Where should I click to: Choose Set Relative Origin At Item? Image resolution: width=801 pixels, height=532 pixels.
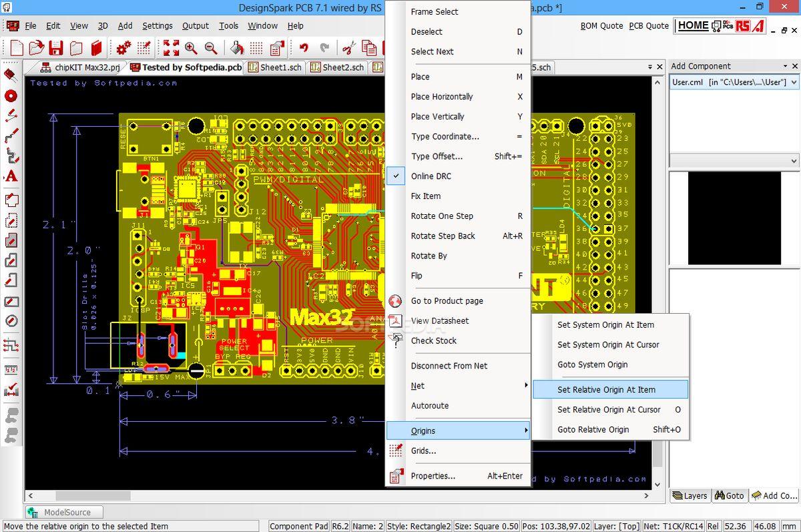pos(606,390)
